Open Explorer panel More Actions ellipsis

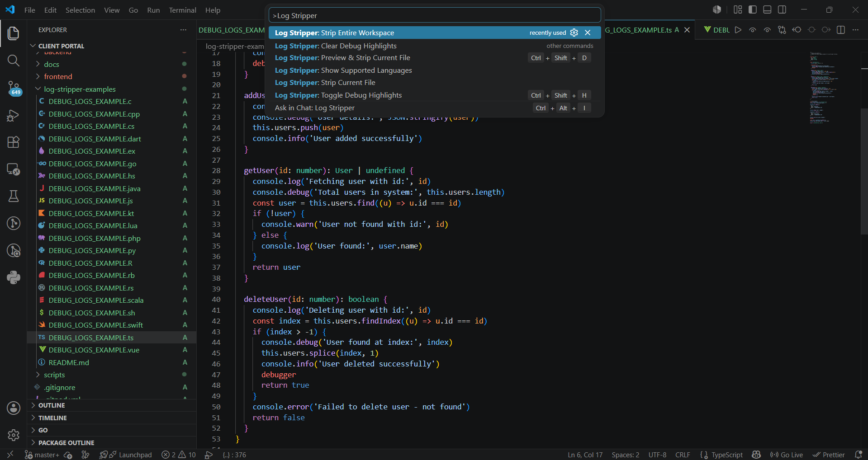click(183, 30)
